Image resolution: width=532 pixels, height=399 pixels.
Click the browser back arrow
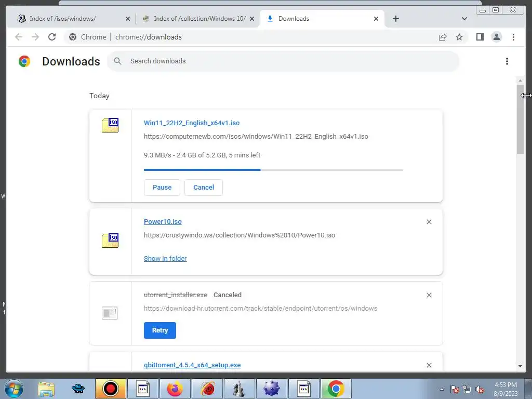[19, 37]
